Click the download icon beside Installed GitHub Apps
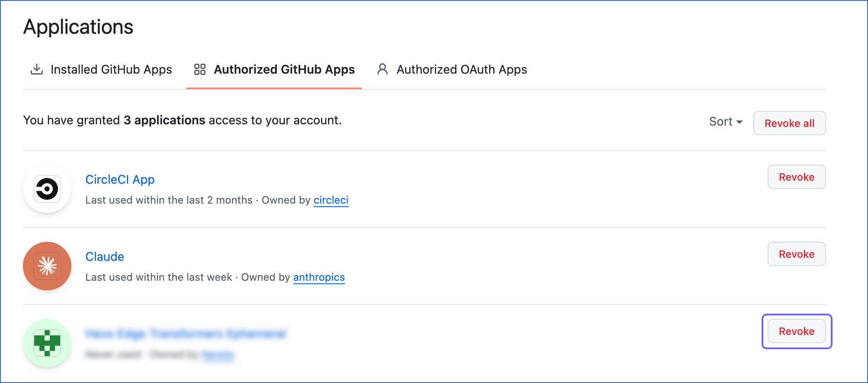This screenshot has width=868, height=383. point(37,69)
